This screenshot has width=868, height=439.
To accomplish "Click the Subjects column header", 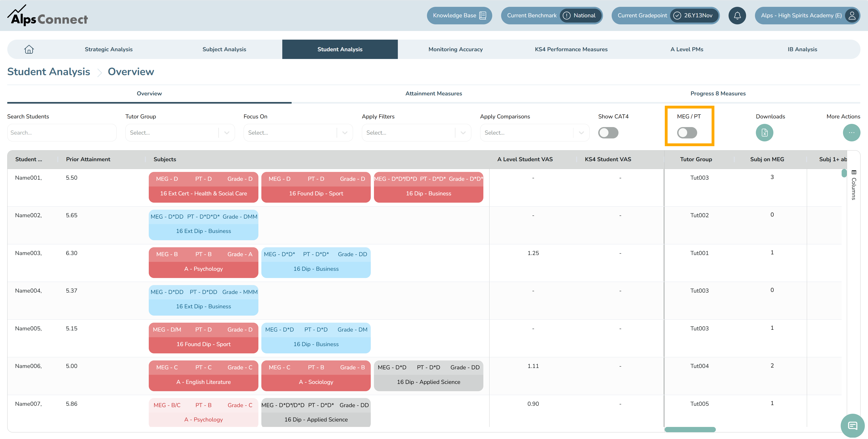I will [x=165, y=159].
